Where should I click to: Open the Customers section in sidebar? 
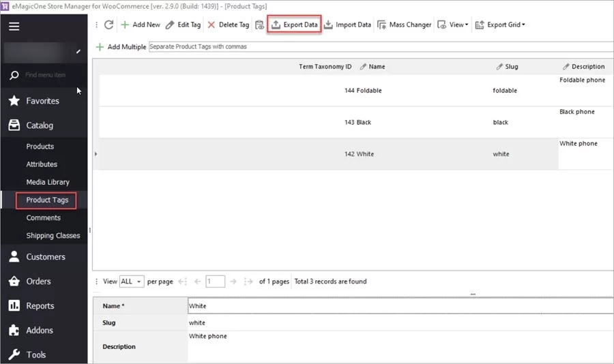45,257
